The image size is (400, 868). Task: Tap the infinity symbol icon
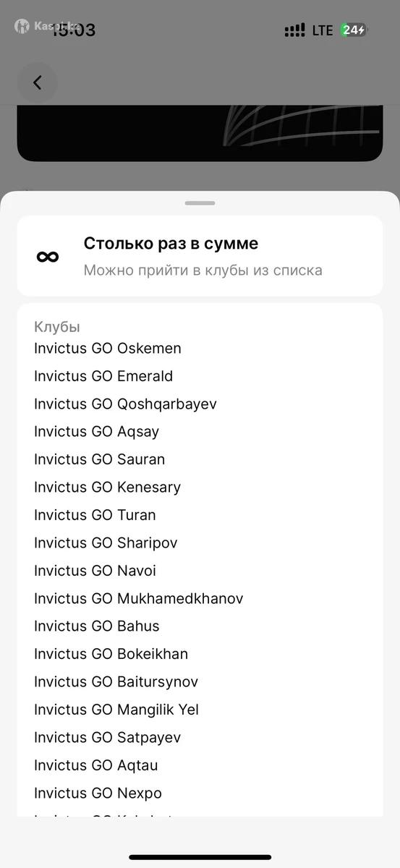(x=48, y=256)
